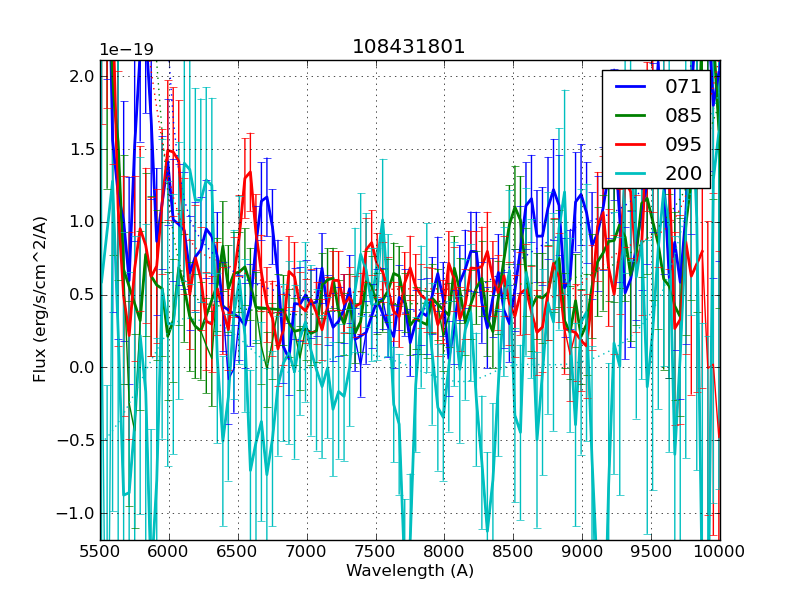Select the 095 legend label
800x600 pixels.
[684, 144]
